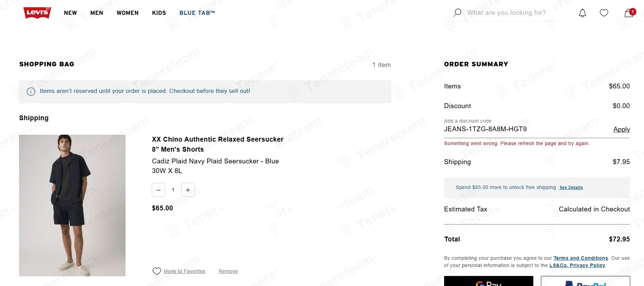Apply the discount code
Screen dimensions: 644x286
(x=622, y=130)
